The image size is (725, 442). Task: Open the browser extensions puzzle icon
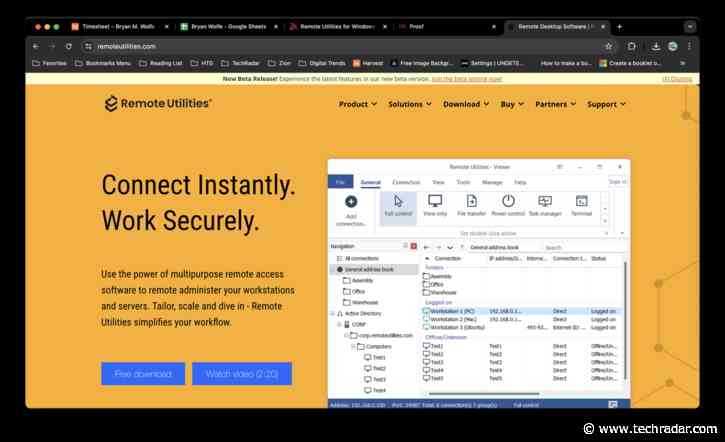pos(631,46)
